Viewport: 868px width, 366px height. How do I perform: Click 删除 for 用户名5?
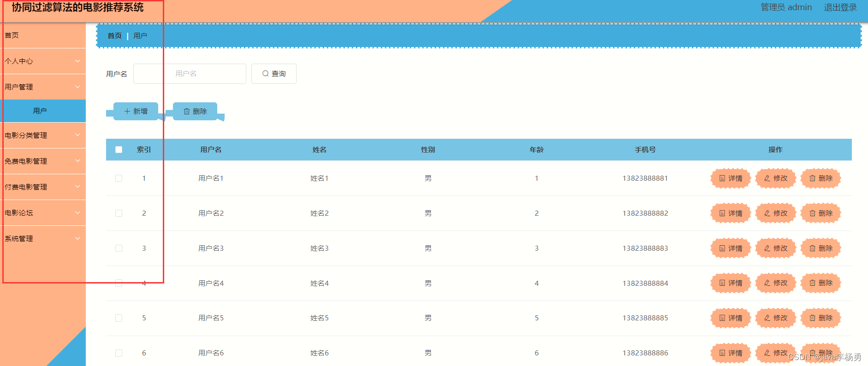821,318
